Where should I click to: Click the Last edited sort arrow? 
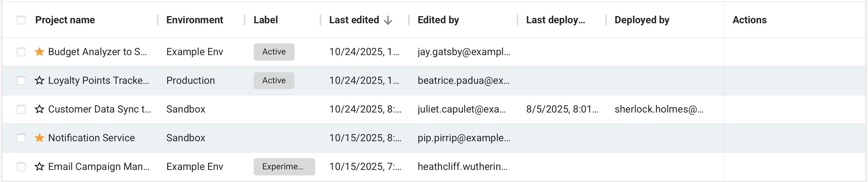(388, 20)
